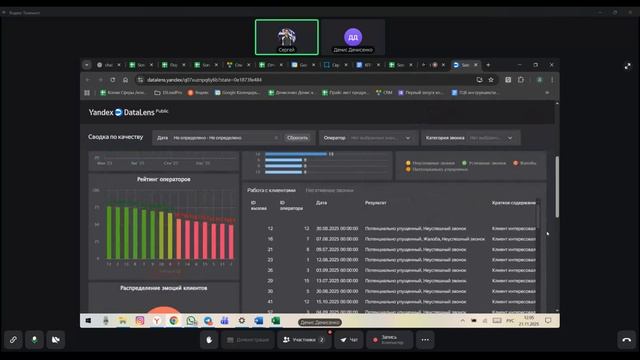Toggle the camera off icon in call controls

pyautogui.click(x=56, y=340)
